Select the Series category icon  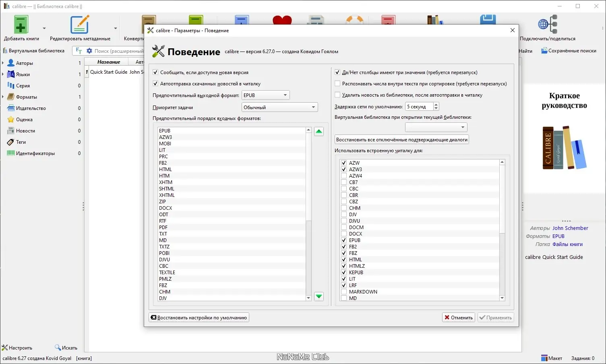(x=11, y=86)
